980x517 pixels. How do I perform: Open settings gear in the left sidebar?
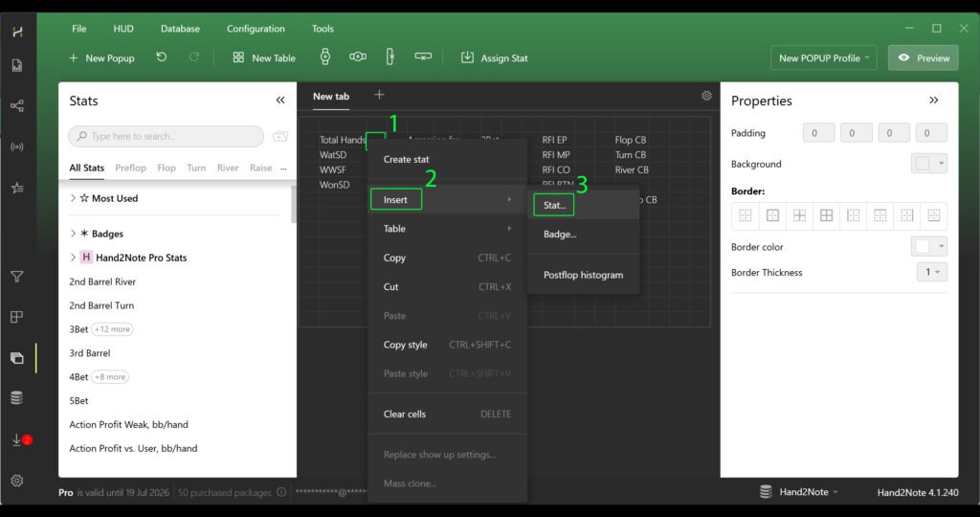click(16, 481)
